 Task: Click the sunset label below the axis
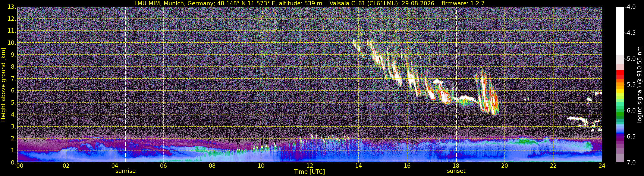[456, 171]
